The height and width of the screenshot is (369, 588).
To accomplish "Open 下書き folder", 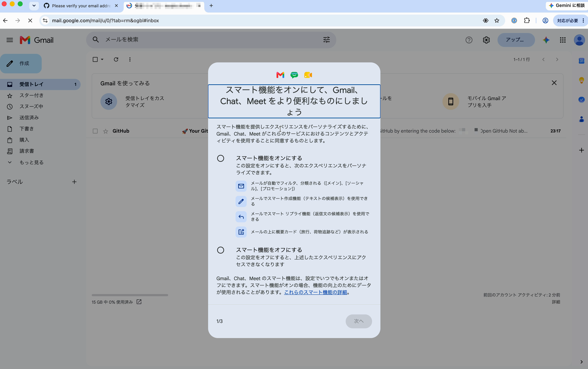I will pyautogui.click(x=40, y=129).
